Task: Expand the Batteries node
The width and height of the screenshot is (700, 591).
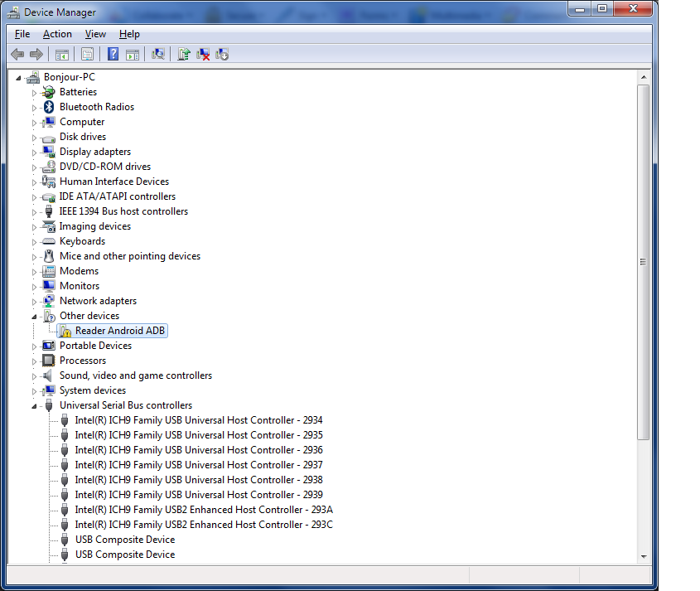Action: coord(34,93)
